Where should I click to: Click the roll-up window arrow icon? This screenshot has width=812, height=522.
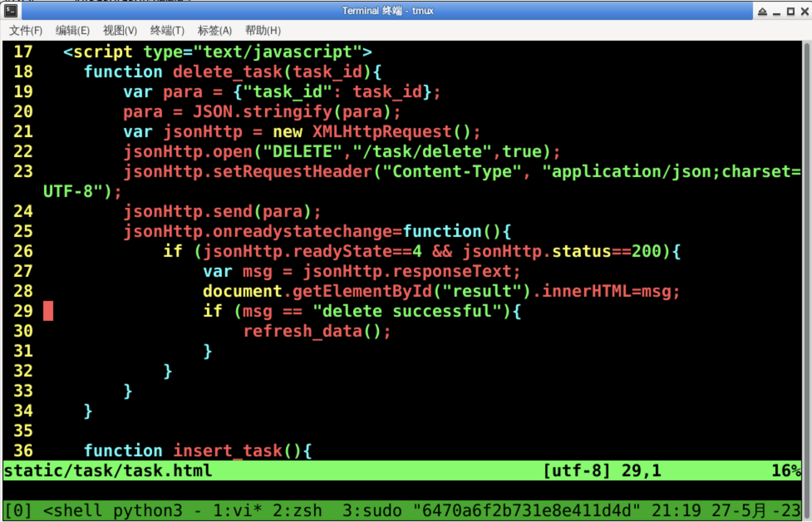coord(762,11)
